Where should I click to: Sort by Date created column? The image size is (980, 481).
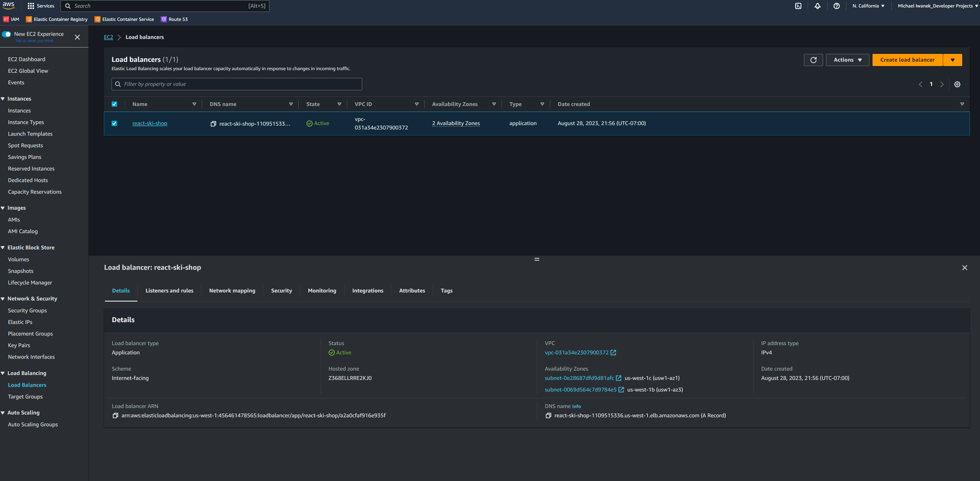962,104
